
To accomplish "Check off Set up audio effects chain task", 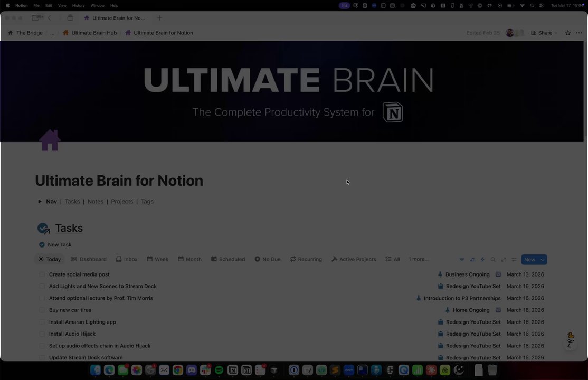I will click(42, 346).
